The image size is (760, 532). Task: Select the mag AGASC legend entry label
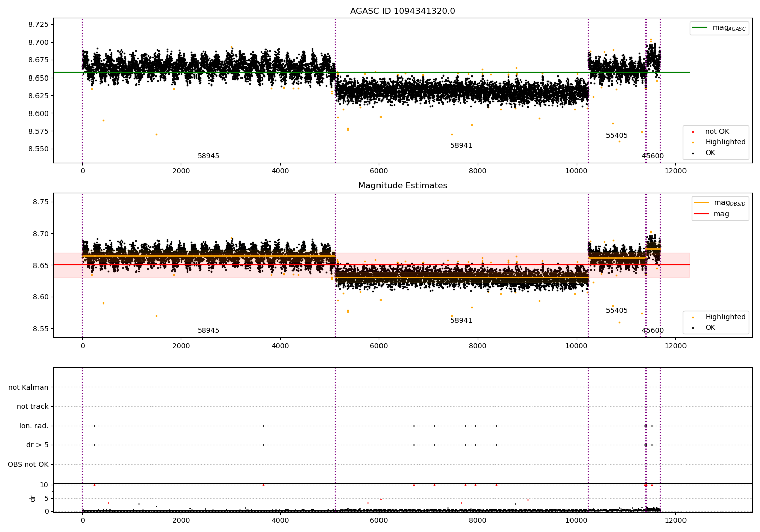(729, 28)
